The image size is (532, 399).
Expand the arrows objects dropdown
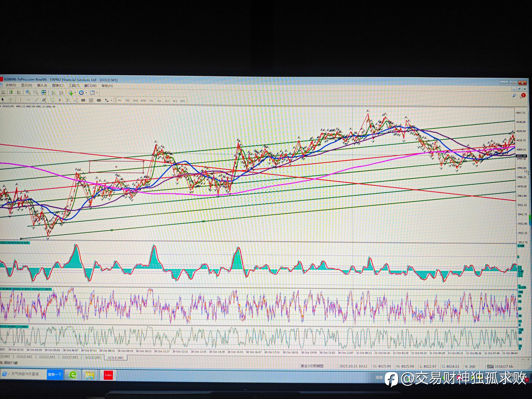tap(111, 101)
